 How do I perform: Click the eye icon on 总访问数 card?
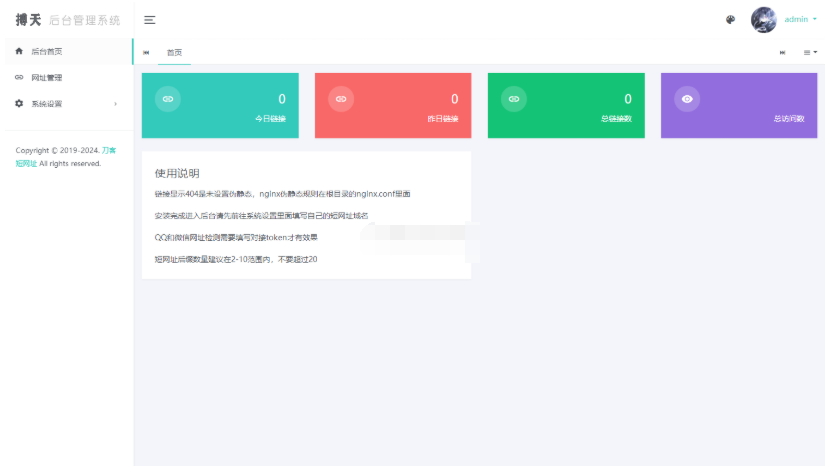687,99
